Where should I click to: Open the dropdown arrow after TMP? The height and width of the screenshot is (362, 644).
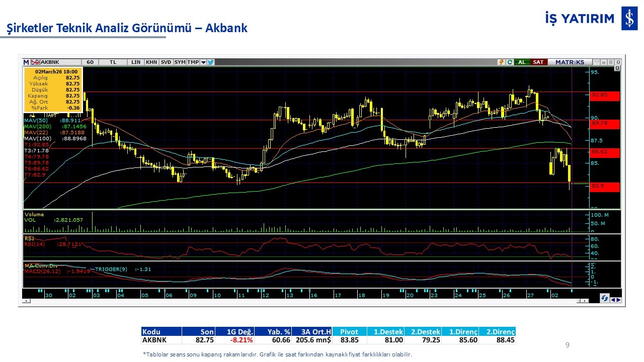coord(203,62)
